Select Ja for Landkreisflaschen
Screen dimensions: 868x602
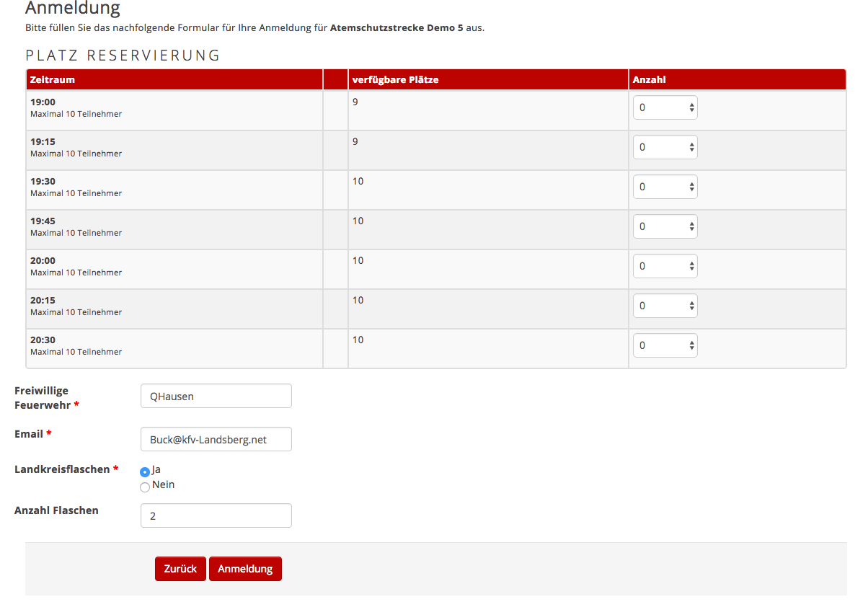pos(145,472)
